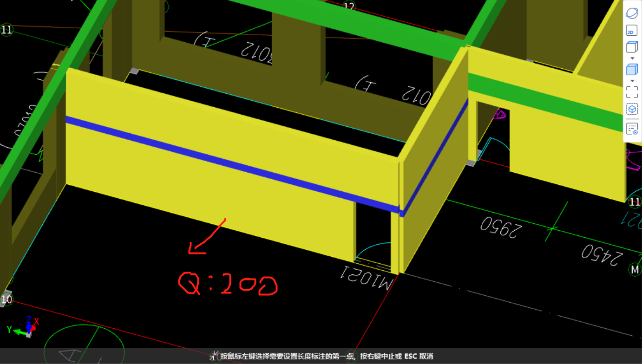Click the XYZ axis indicator
642x364 pixels.
pos(23,326)
